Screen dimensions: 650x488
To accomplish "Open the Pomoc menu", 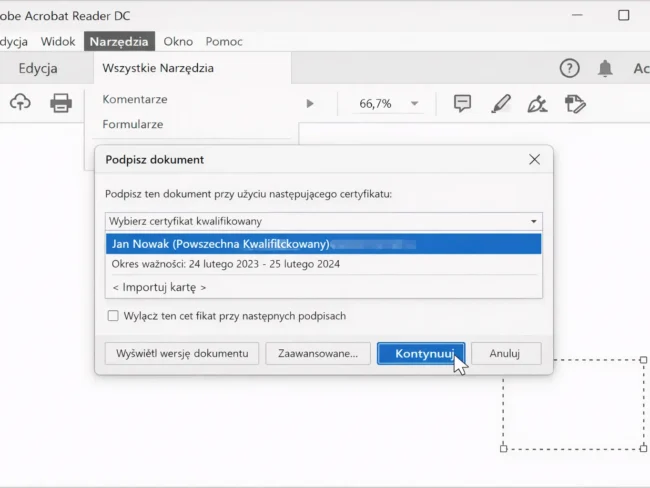I will point(224,41).
